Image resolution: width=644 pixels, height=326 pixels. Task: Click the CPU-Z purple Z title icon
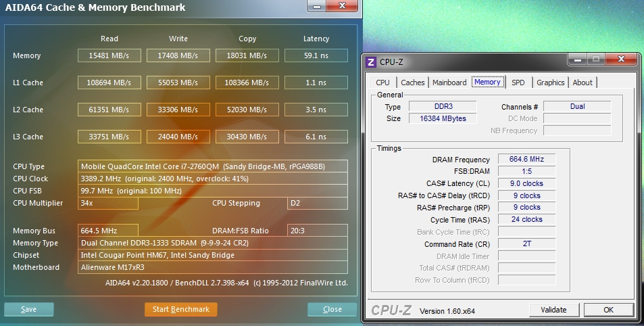371,62
